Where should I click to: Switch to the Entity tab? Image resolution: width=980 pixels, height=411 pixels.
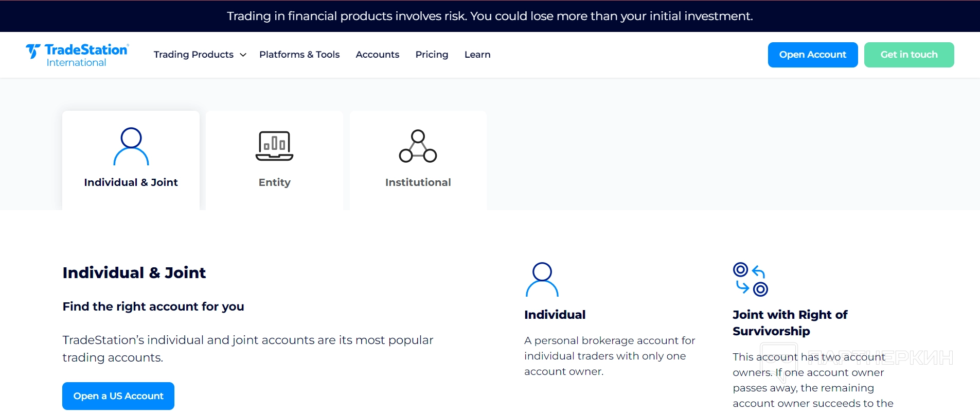[274, 160]
